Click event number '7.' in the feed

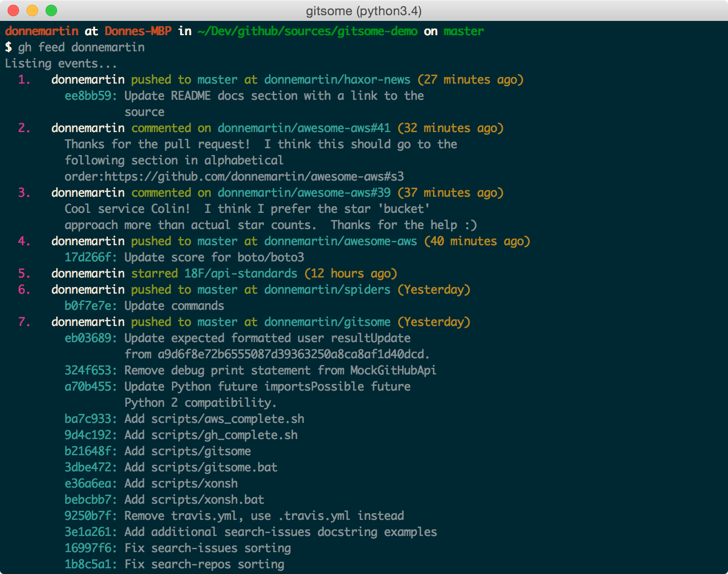(24, 322)
